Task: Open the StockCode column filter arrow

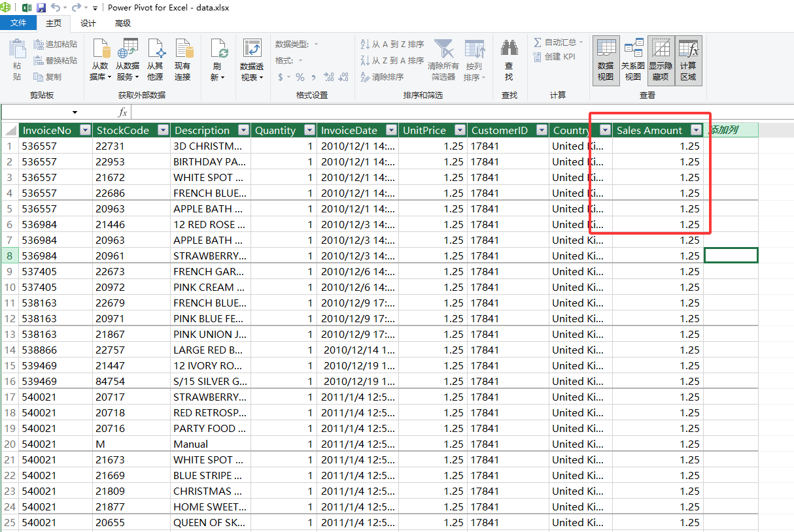Action: pyautogui.click(x=162, y=130)
